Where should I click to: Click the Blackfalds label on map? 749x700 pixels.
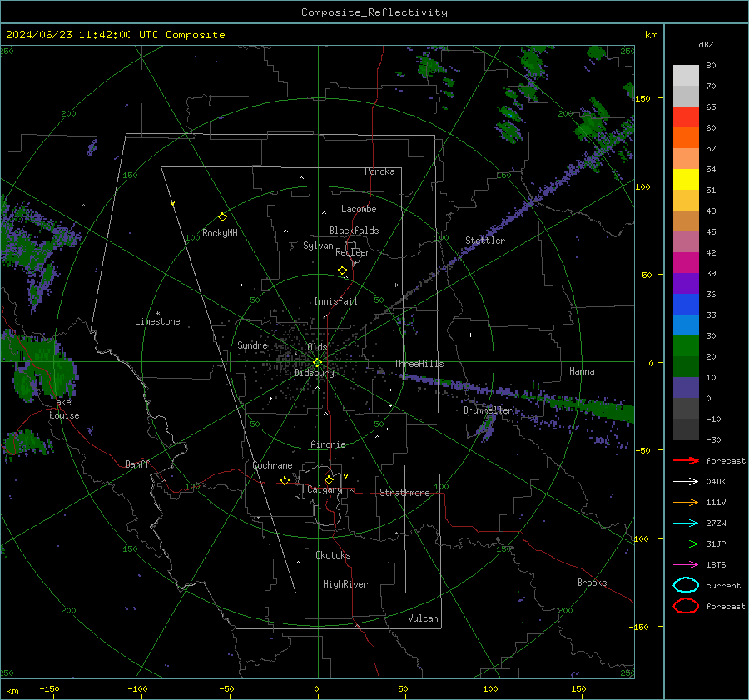pyautogui.click(x=354, y=231)
